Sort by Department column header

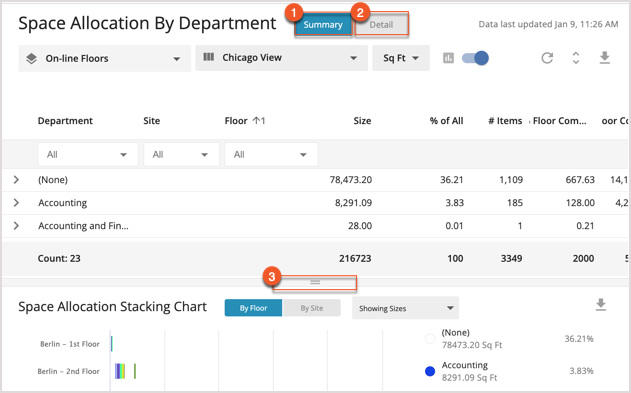pyautogui.click(x=65, y=121)
